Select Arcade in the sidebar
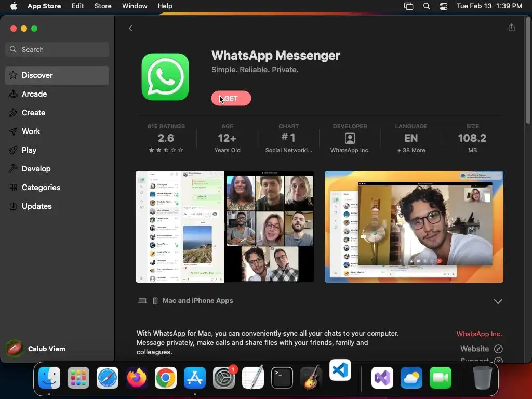Image resolution: width=532 pixels, height=399 pixels. coord(57,94)
